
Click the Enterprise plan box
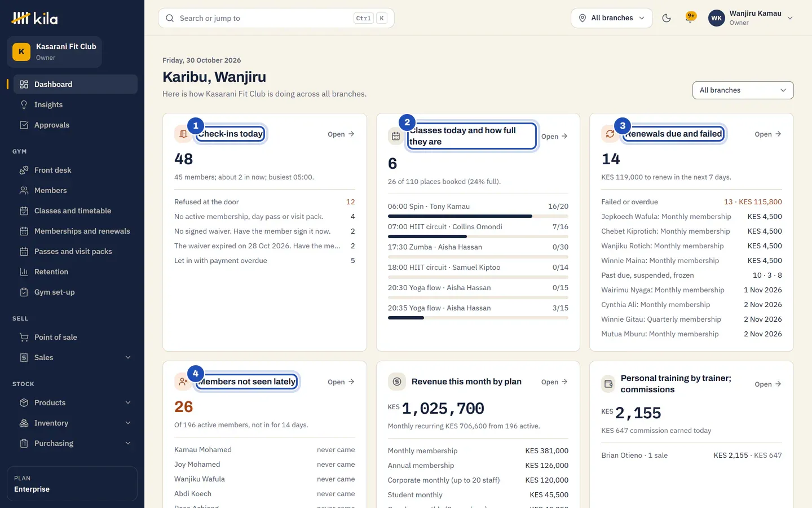click(72, 484)
